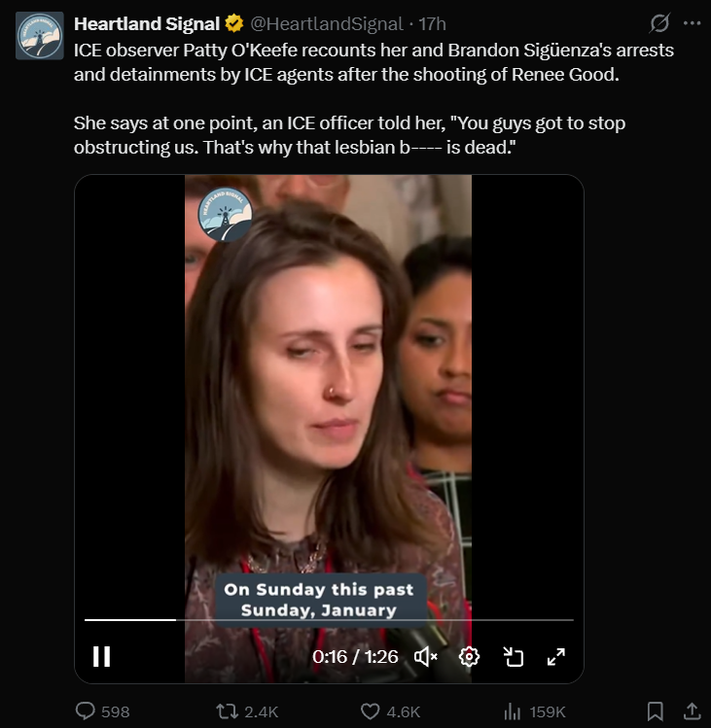The image size is (711, 728).
Task: Bookmark this post
Action: tap(656, 711)
